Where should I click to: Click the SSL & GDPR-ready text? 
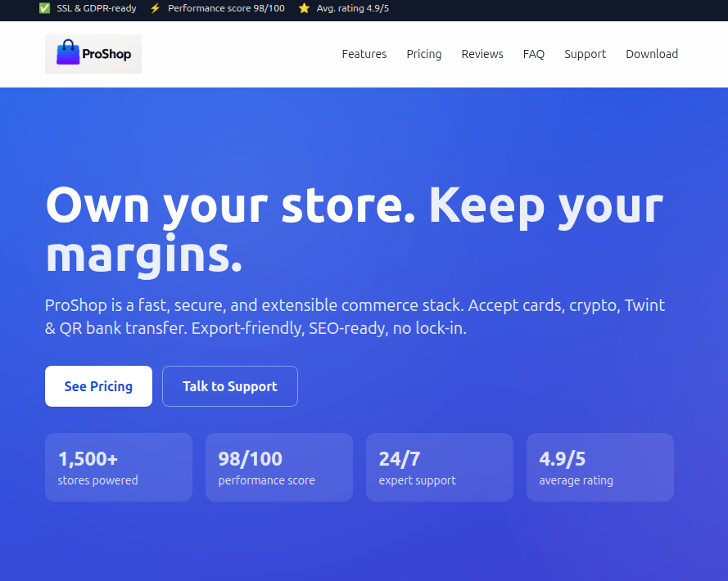click(97, 8)
